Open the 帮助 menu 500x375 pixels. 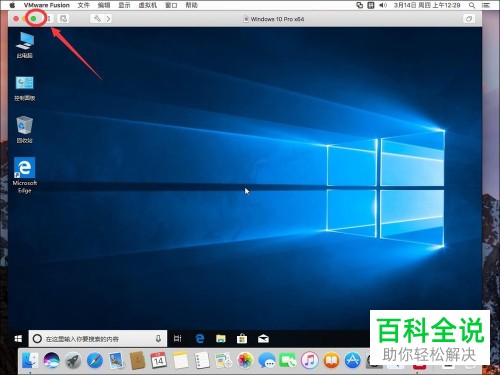[x=192, y=5]
